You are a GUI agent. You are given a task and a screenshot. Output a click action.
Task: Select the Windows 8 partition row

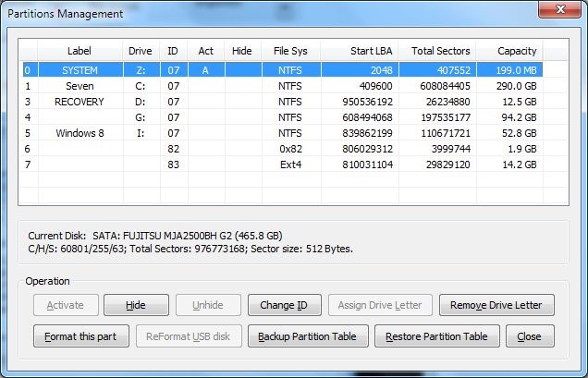[80, 132]
